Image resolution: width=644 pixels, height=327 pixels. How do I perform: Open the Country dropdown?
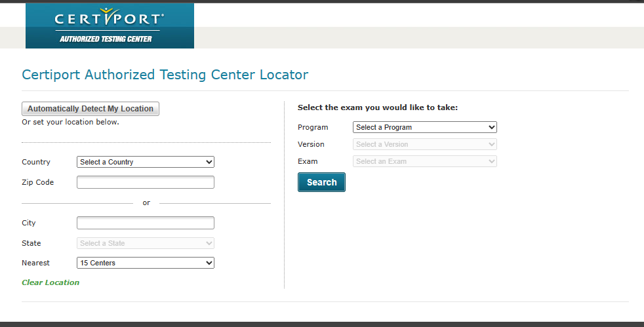click(145, 162)
